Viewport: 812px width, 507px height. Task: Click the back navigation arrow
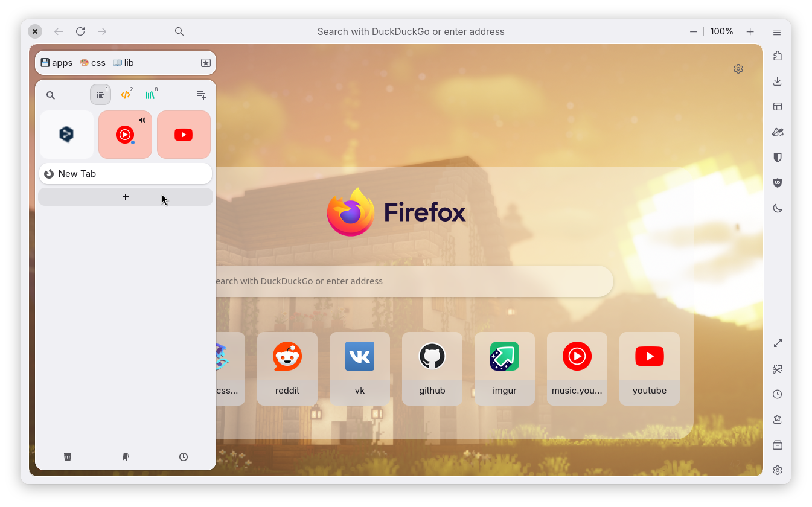(x=59, y=31)
